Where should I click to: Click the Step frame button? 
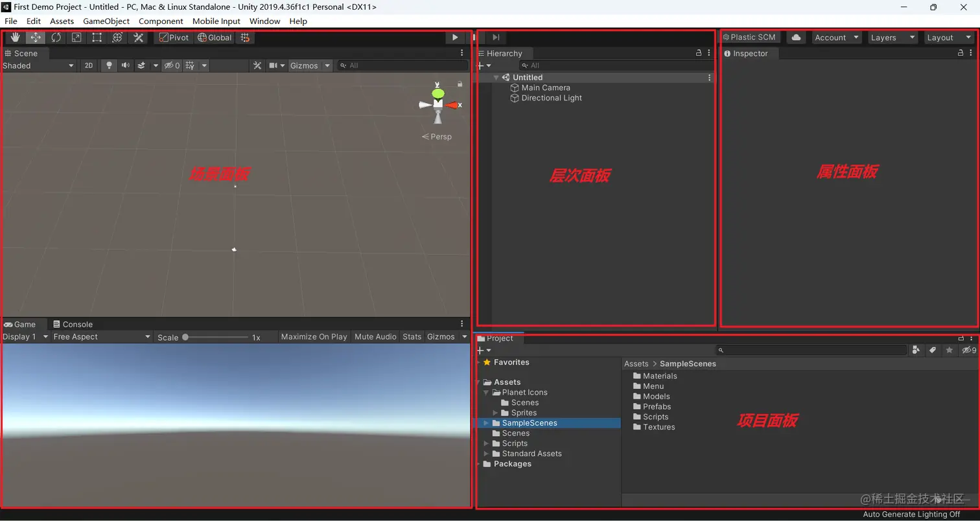pyautogui.click(x=496, y=38)
